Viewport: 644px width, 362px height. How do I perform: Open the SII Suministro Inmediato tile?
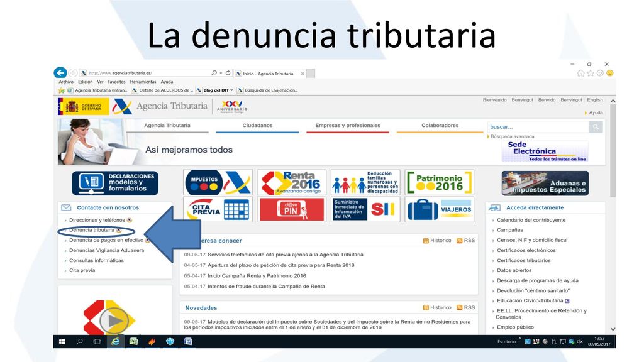[x=365, y=209]
